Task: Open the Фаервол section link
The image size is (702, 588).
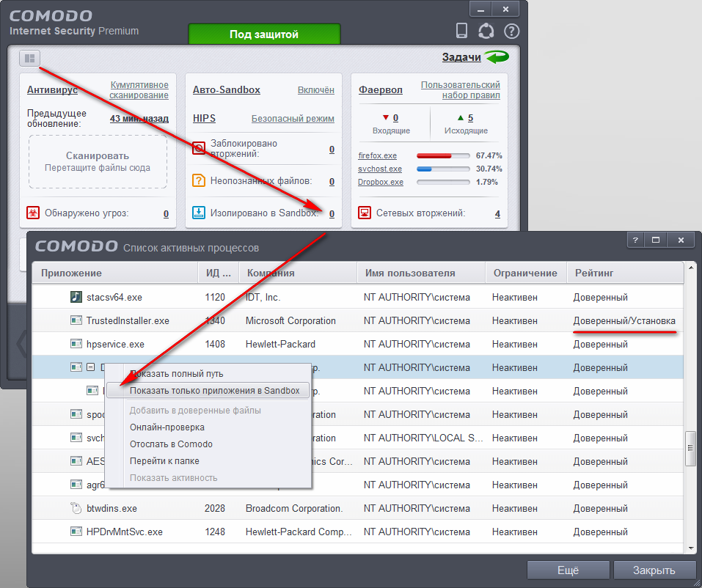Action: pyautogui.click(x=381, y=89)
